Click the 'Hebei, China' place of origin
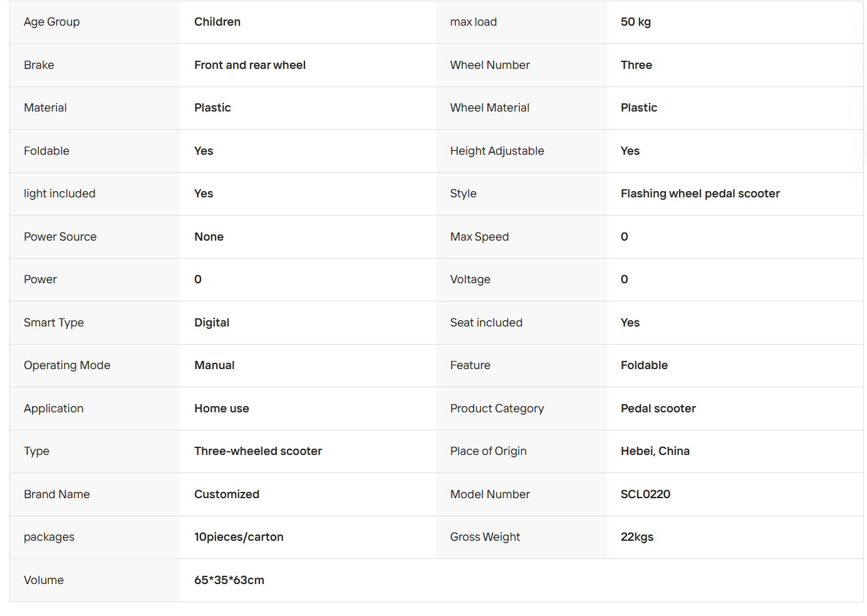This screenshot has width=867, height=616. coord(655,451)
